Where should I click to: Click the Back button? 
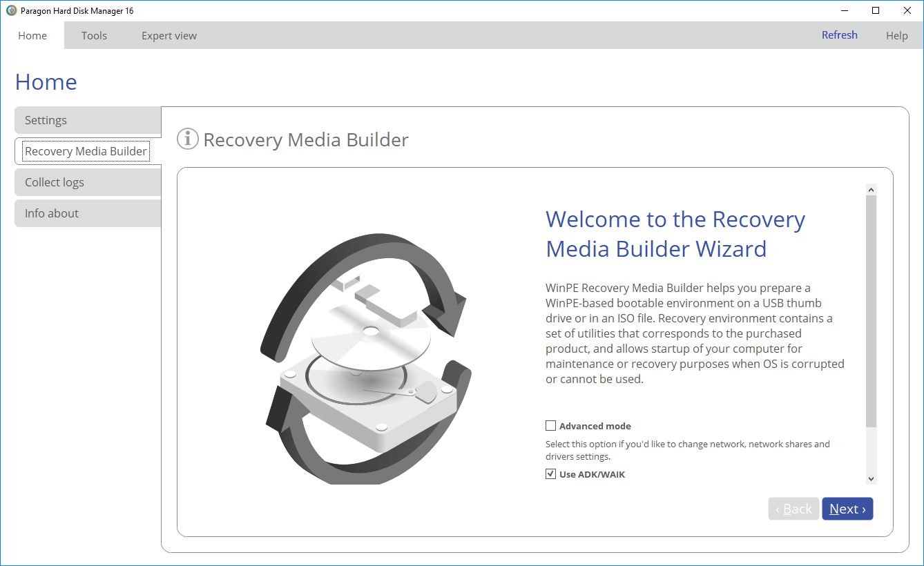pyautogui.click(x=793, y=509)
